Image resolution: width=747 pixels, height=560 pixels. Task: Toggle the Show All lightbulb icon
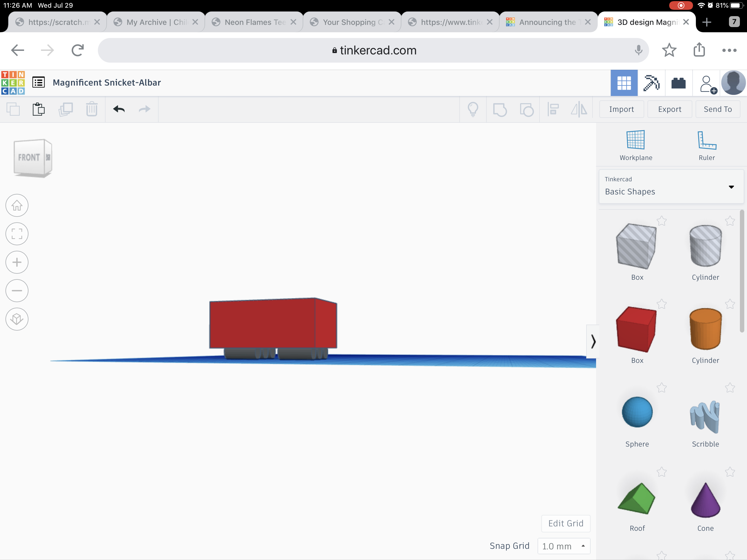[x=473, y=109]
